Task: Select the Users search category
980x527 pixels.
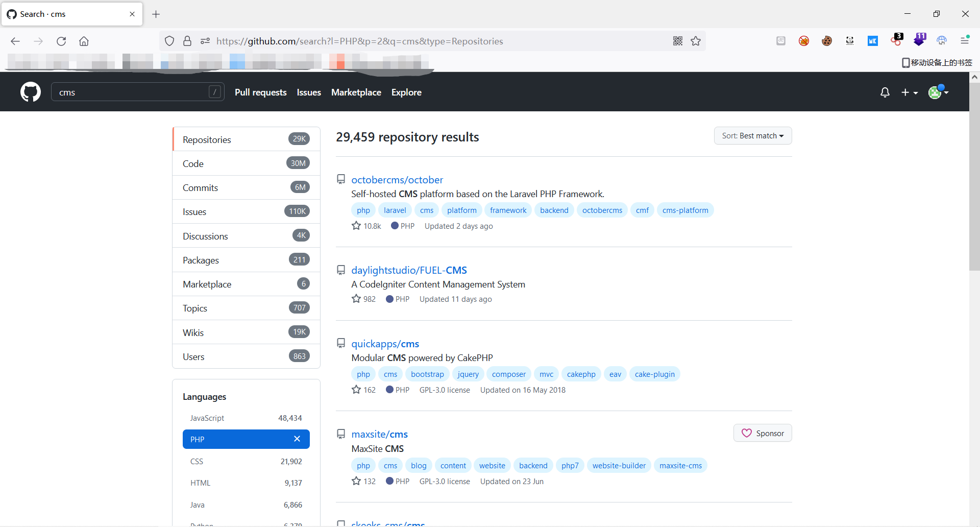Action: coord(247,356)
